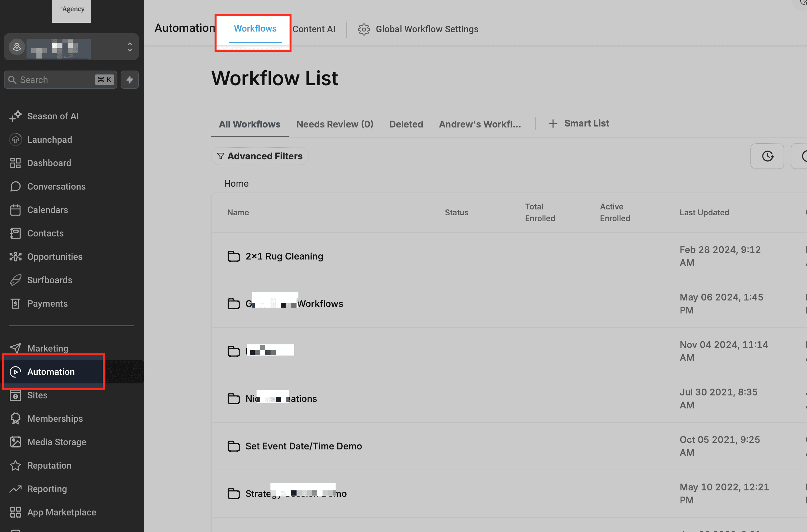This screenshot has width=807, height=532.
Task: Open the quick actions lightning bolt beside search
Action: click(x=130, y=79)
